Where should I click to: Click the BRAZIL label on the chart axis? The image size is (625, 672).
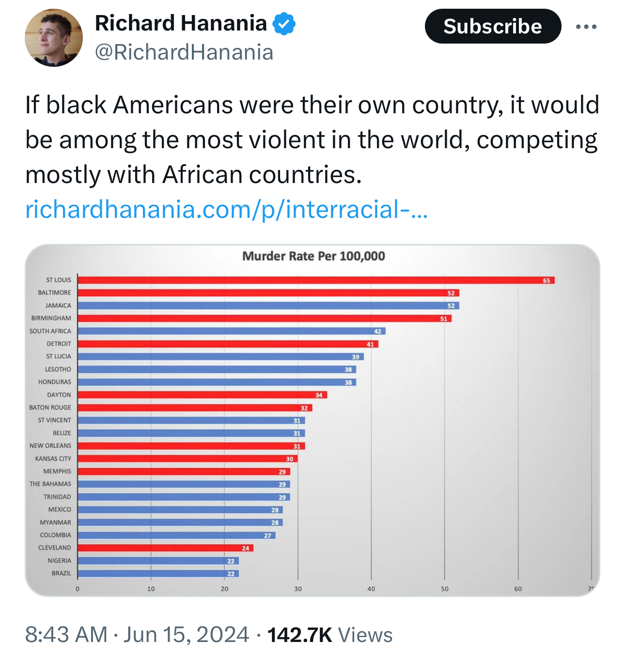point(62,573)
